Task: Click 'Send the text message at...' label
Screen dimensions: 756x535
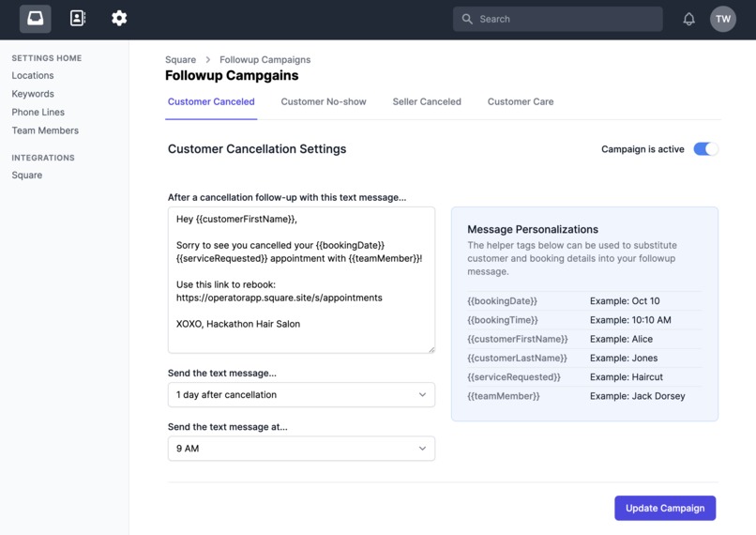Action: coord(228,427)
